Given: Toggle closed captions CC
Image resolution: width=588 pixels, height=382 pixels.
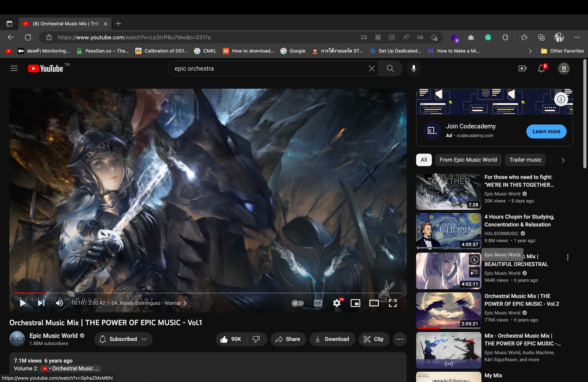Looking at the screenshot, I should point(318,303).
